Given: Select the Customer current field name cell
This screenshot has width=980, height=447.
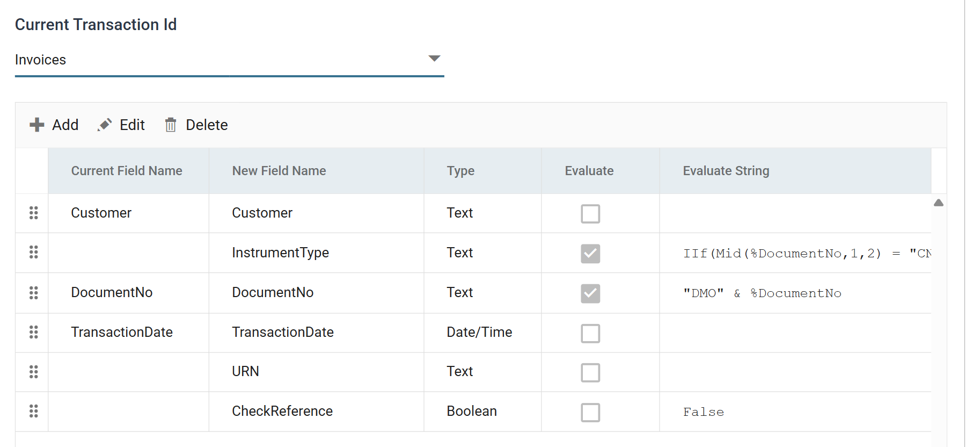Looking at the screenshot, I should point(128,213).
